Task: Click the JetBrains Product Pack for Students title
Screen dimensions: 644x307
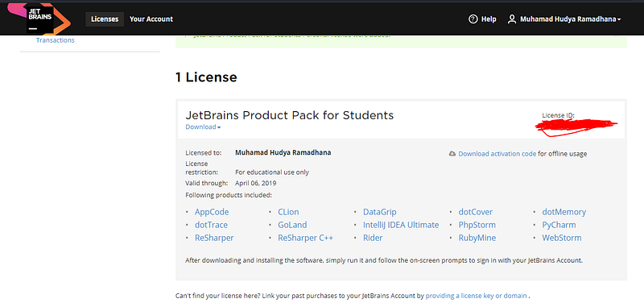Action: click(x=290, y=115)
